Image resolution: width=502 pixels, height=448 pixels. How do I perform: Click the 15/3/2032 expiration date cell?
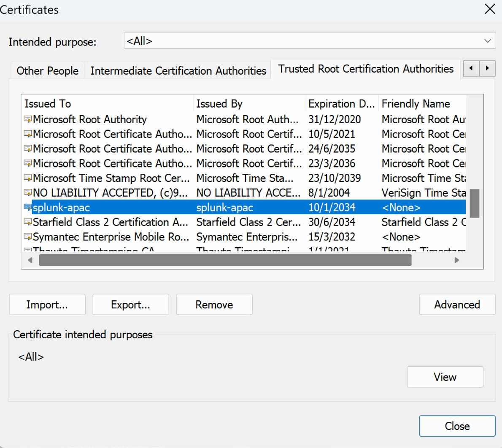[x=332, y=237]
